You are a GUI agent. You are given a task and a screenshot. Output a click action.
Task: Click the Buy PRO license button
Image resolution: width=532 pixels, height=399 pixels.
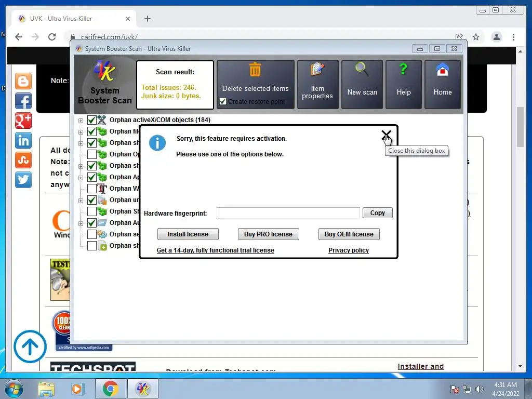click(x=268, y=234)
